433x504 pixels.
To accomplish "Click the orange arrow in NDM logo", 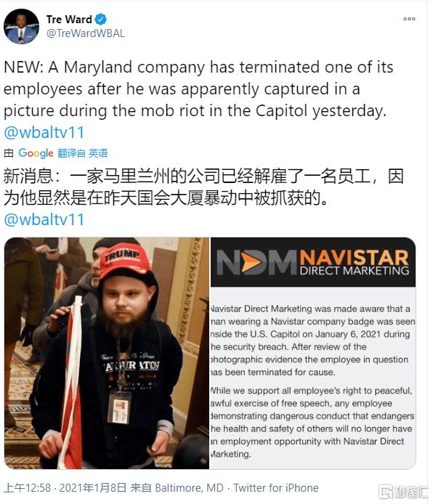I will [251, 262].
